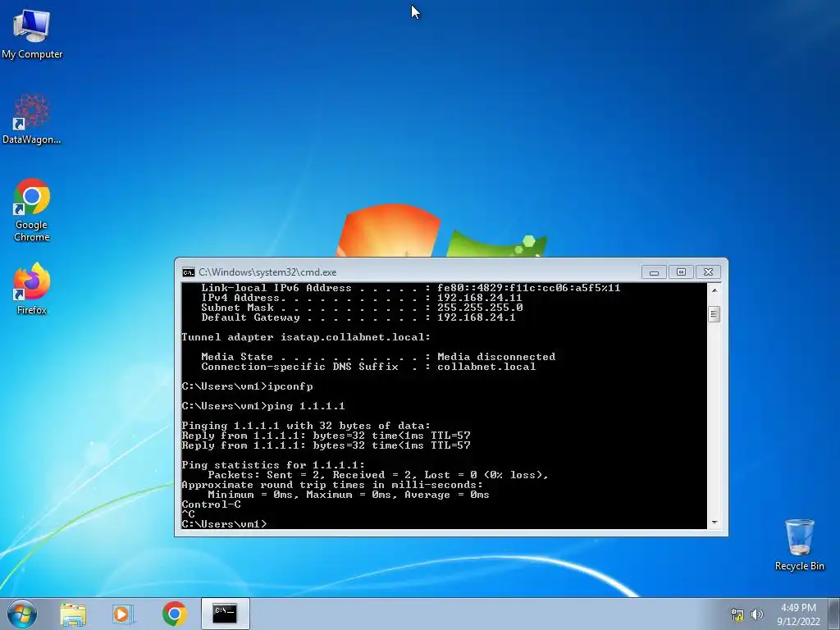Screen dimensions: 840x630
Task: Click the ping 1.1.1.1 command line
Action: [x=263, y=406]
